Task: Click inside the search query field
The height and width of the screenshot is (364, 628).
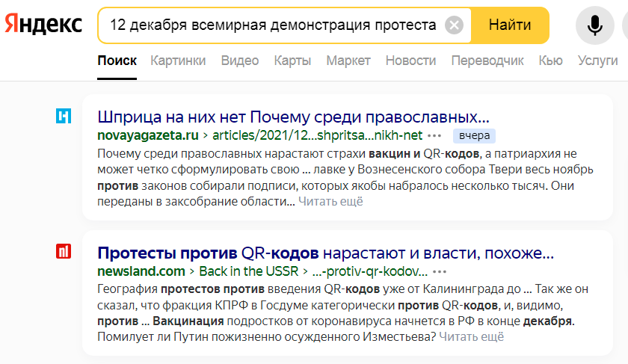Action: pos(272,25)
